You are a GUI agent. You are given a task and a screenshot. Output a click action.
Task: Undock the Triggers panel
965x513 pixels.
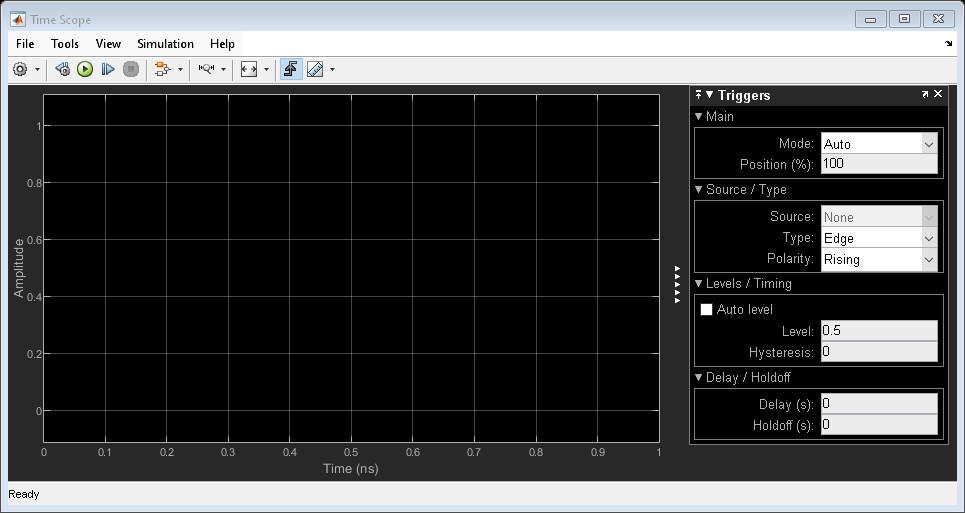click(925, 94)
